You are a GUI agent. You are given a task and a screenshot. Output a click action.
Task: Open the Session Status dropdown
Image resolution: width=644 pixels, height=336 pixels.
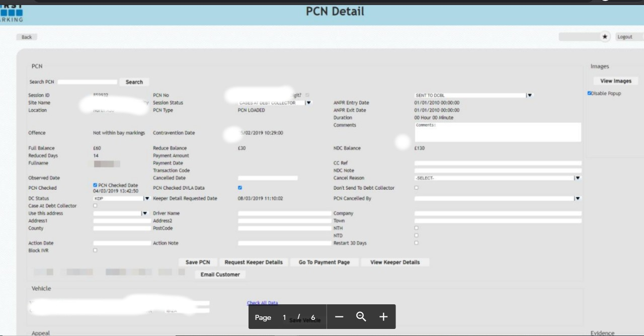[308, 103]
